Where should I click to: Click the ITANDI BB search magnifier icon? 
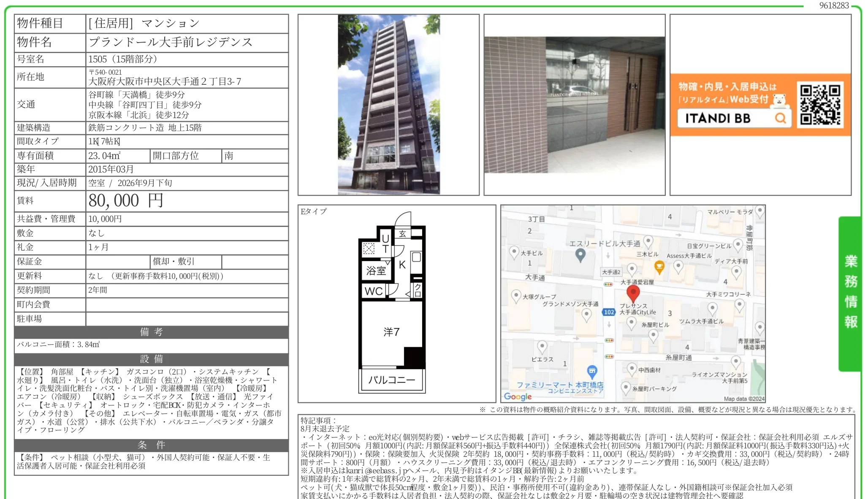coord(781,118)
